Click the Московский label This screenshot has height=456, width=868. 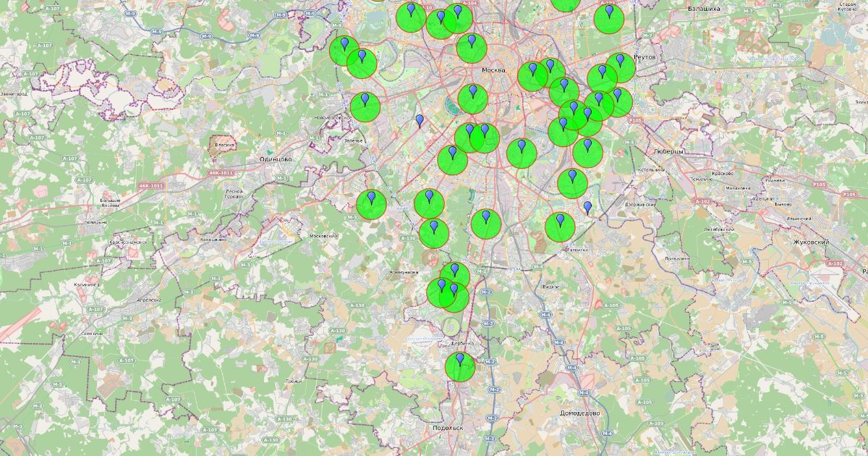tap(323, 236)
